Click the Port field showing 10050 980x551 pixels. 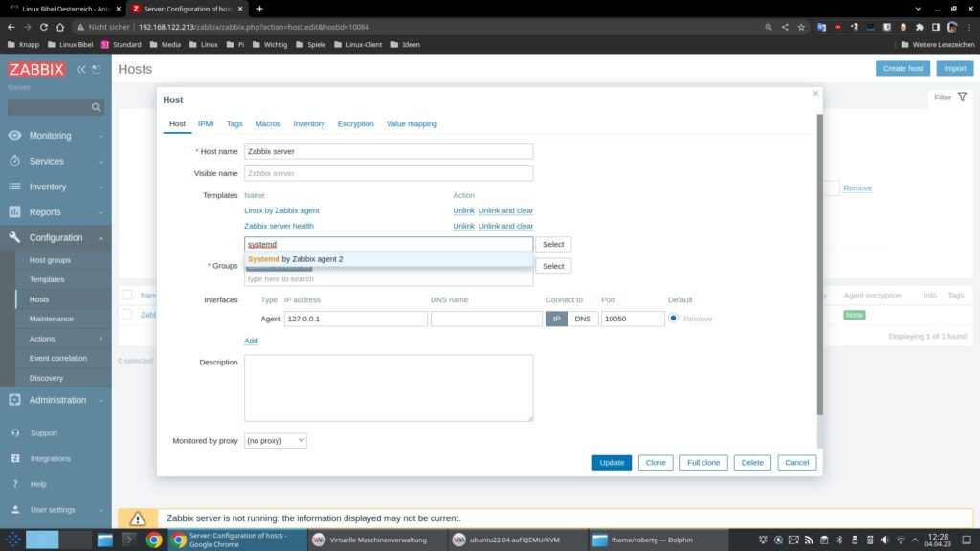point(633,319)
